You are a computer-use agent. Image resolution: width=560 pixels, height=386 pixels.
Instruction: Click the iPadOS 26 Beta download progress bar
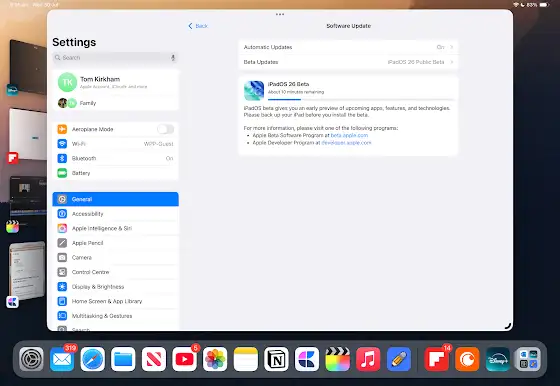click(x=361, y=99)
